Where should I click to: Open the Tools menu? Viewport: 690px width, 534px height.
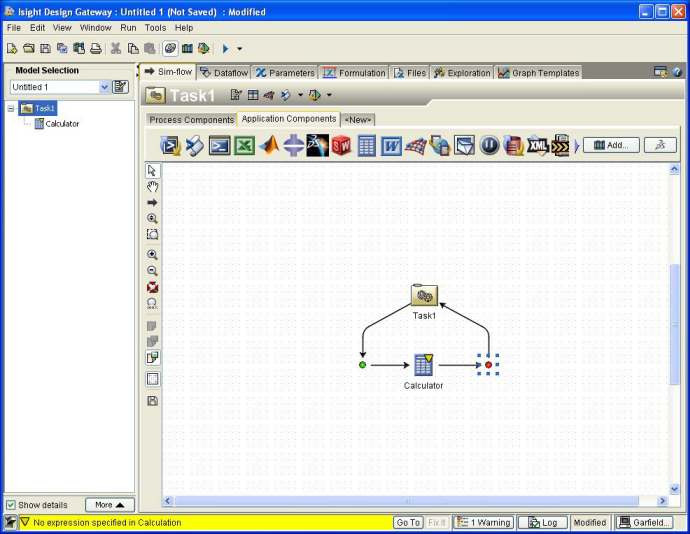(x=155, y=28)
